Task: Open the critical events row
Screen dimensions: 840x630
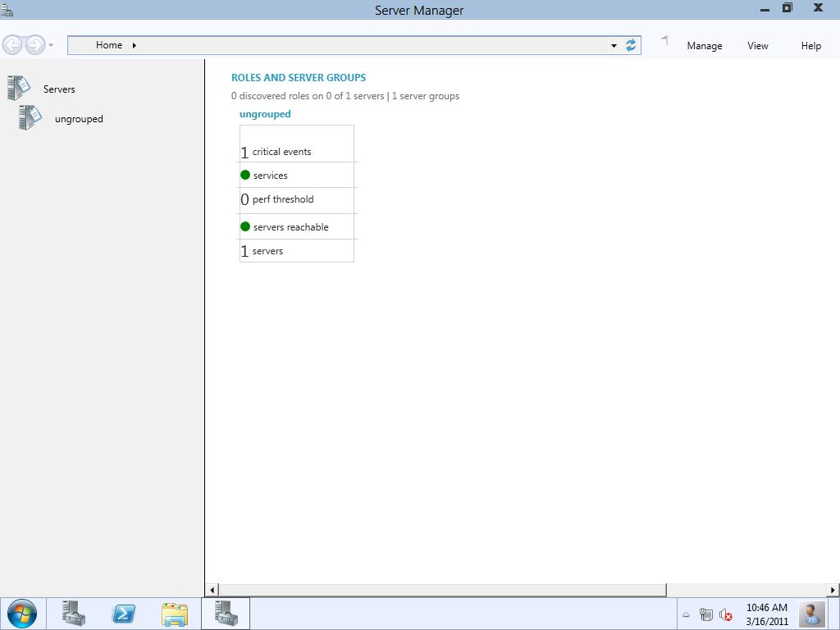Action: point(281,152)
